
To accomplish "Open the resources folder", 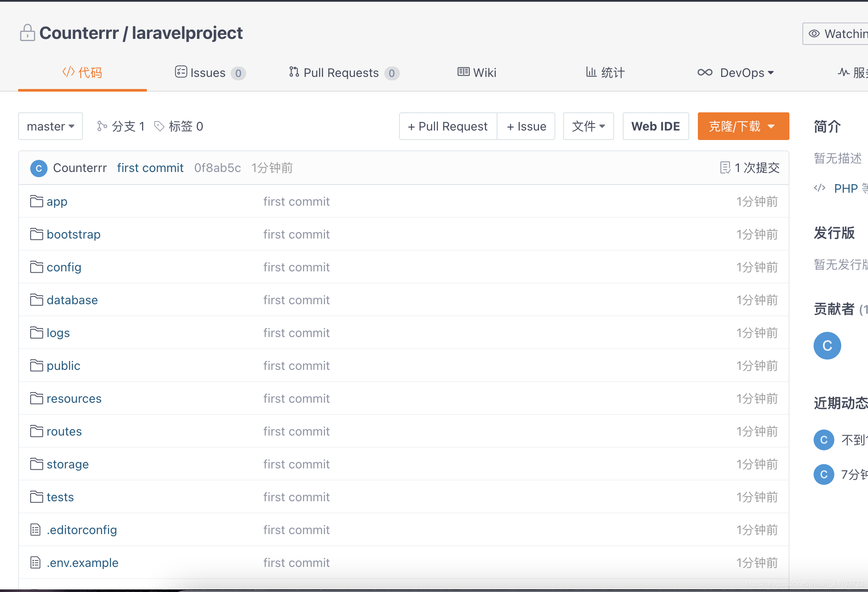I will [x=74, y=398].
